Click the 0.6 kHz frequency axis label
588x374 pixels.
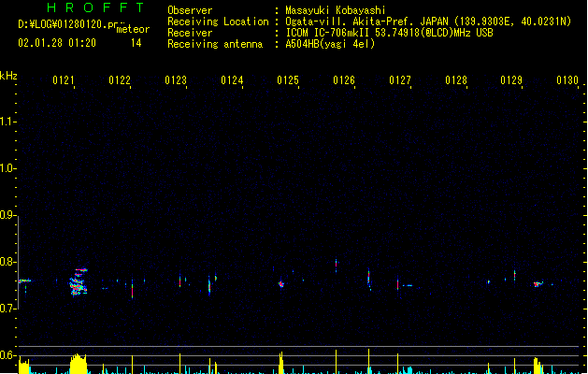[x=7, y=355]
